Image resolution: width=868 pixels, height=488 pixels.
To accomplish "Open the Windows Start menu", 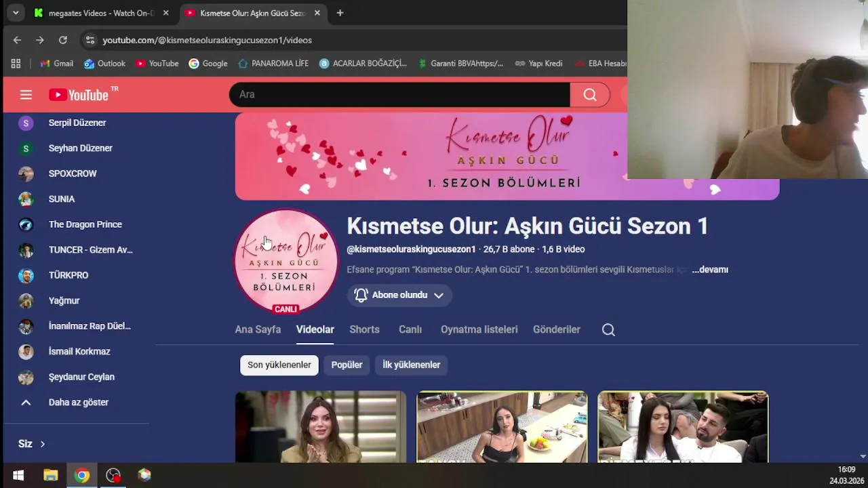I will pyautogui.click(x=18, y=475).
